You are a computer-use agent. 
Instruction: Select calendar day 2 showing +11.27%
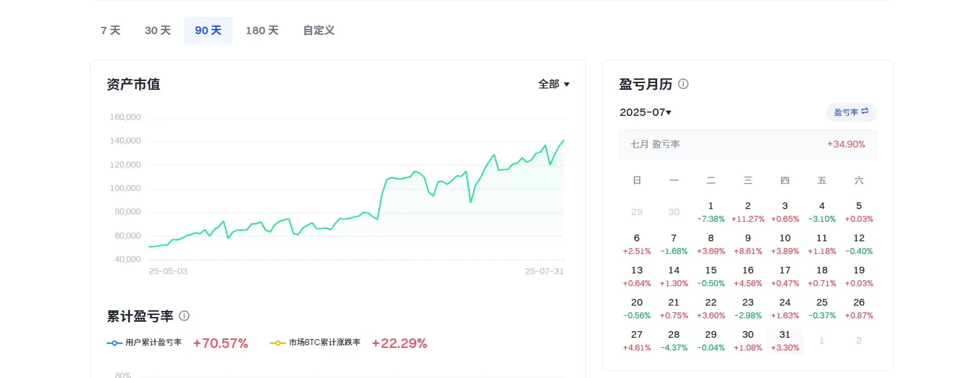pos(748,212)
